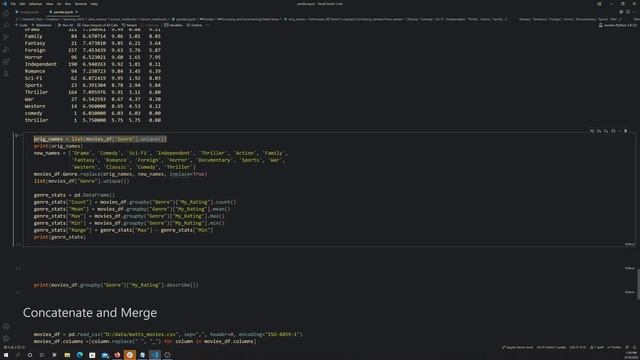Click the Prettier status bar item

pos(614,347)
